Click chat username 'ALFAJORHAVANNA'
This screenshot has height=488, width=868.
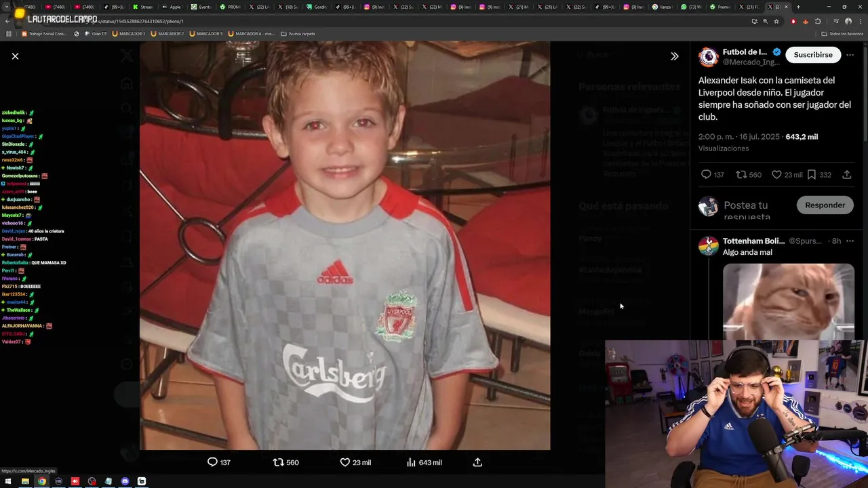22,326
